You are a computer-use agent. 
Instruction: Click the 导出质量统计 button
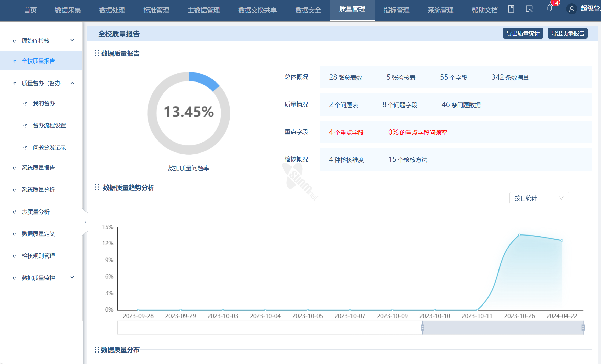(523, 33)
